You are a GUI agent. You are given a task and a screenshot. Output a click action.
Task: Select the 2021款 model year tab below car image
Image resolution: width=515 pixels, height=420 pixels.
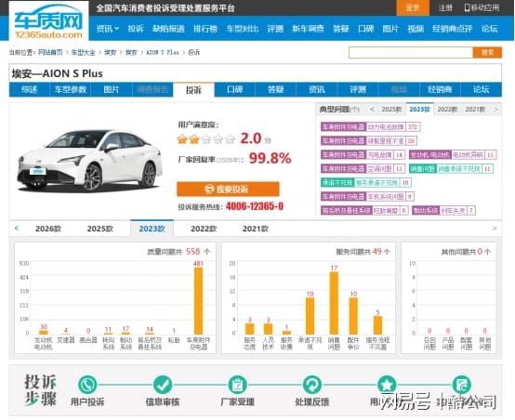click(x=256, y=229)
